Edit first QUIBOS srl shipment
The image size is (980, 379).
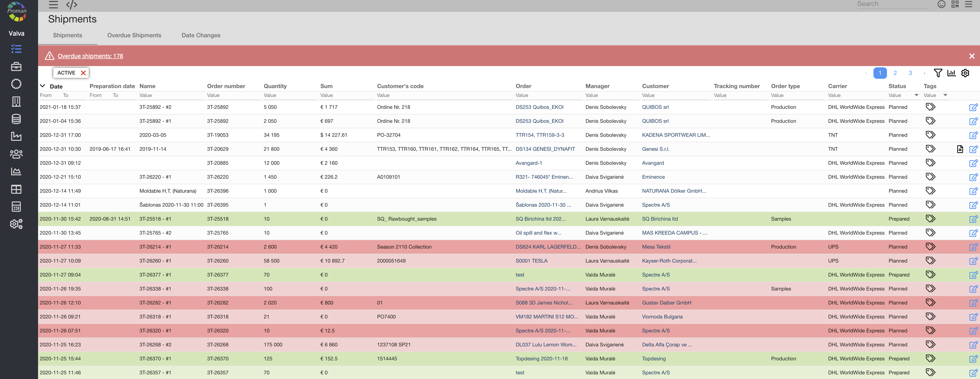tap(973, 107)
